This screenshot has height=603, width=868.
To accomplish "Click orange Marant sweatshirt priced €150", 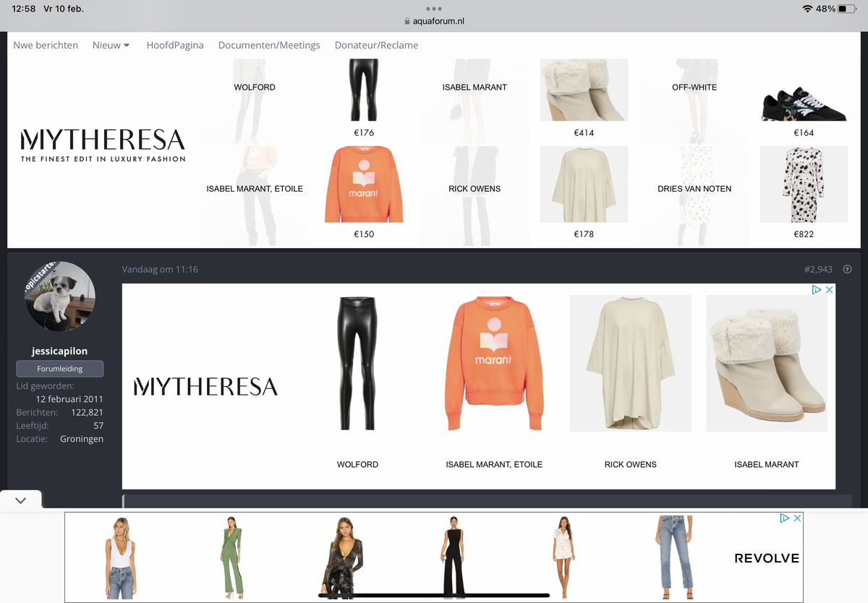I will pyautogui.click(x=364, y=184).
